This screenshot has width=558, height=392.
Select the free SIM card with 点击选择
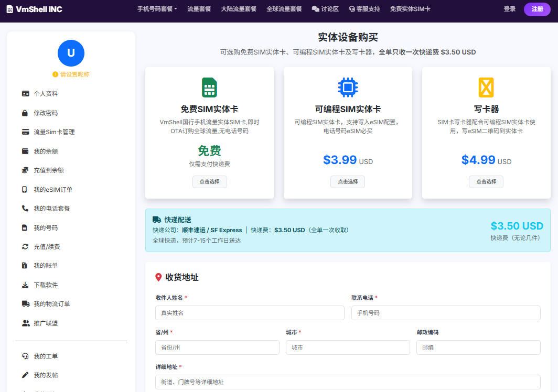tap(209, 182)
